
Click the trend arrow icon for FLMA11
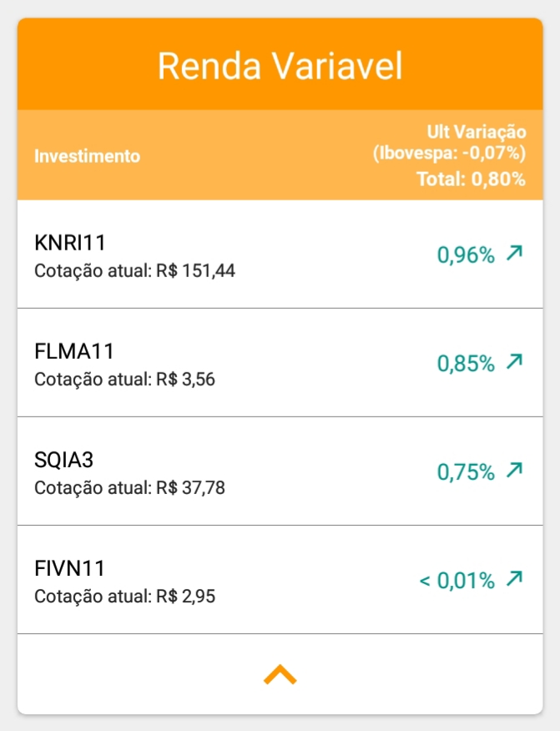click(x=514, y=362)
